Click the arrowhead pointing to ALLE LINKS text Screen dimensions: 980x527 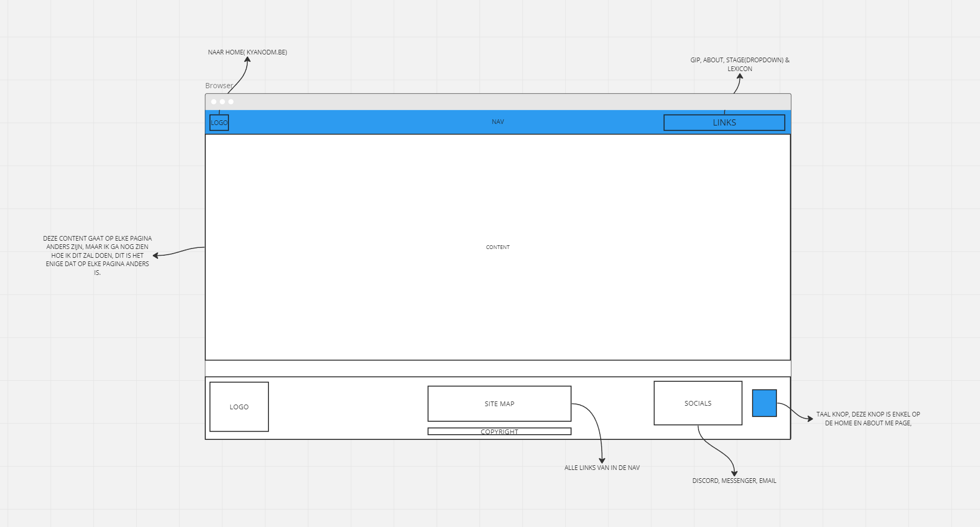click(x=602, y=460)
